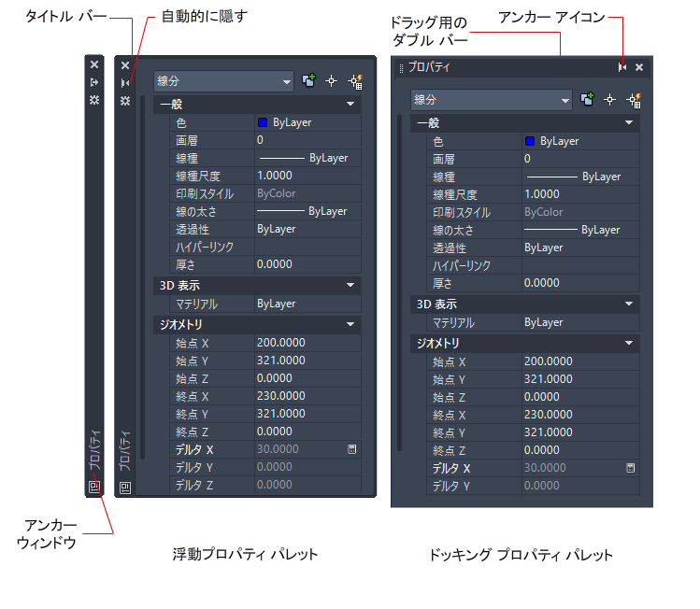Click blue ByLayer color swatch in docked palette
The image size is (700, 609).
(x=530, y=141)
